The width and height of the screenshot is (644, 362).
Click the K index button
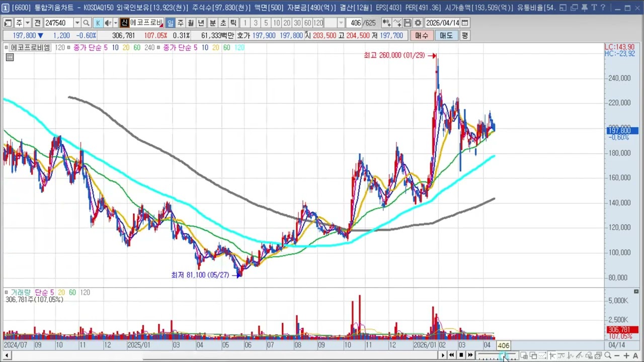98,23
